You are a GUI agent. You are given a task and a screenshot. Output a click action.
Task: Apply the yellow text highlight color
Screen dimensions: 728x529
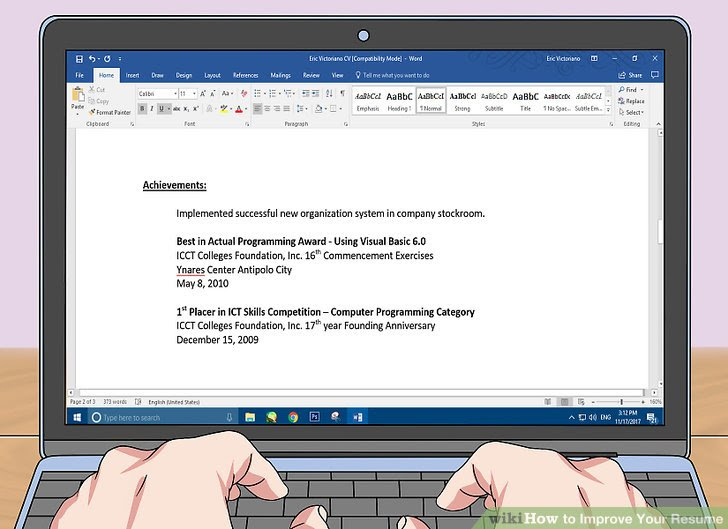(224, 109)
